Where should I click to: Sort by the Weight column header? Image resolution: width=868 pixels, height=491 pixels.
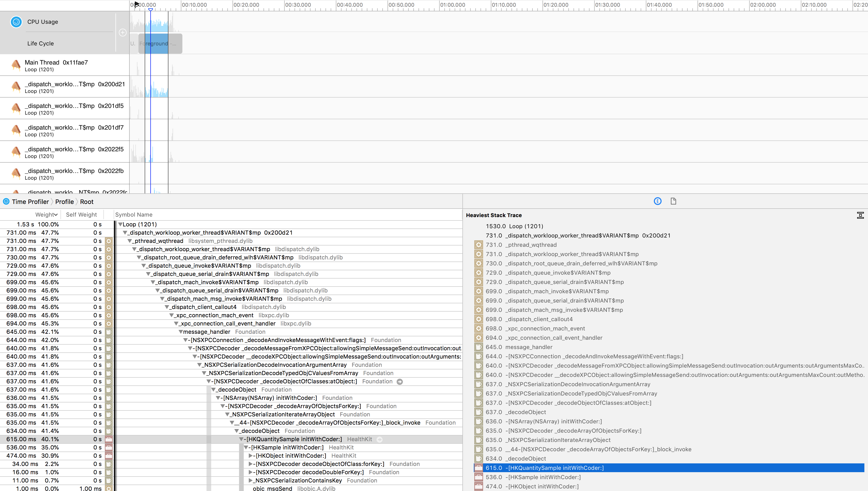tap(47, 215)
